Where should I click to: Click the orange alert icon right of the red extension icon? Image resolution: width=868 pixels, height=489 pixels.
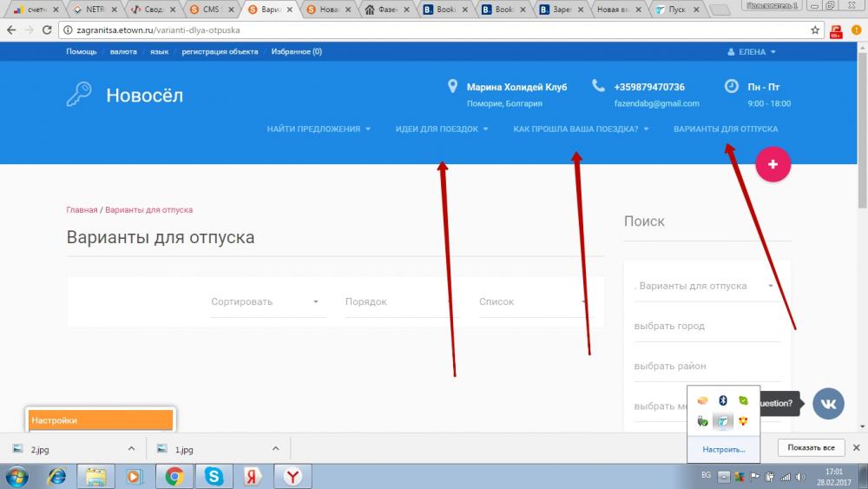(x=856, y=30)
